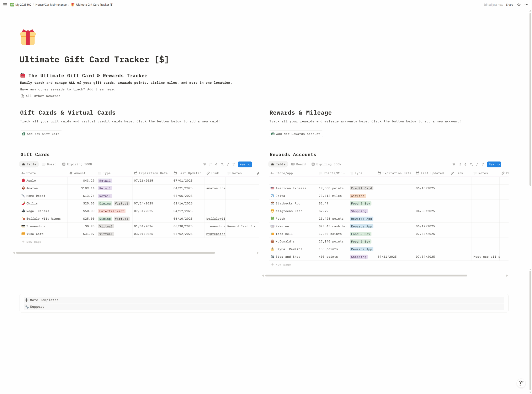Image resolution: width=532 pixels, height=394 pixels.
Task: Click Add New Rewards Account button
Action: pos(296,134)
